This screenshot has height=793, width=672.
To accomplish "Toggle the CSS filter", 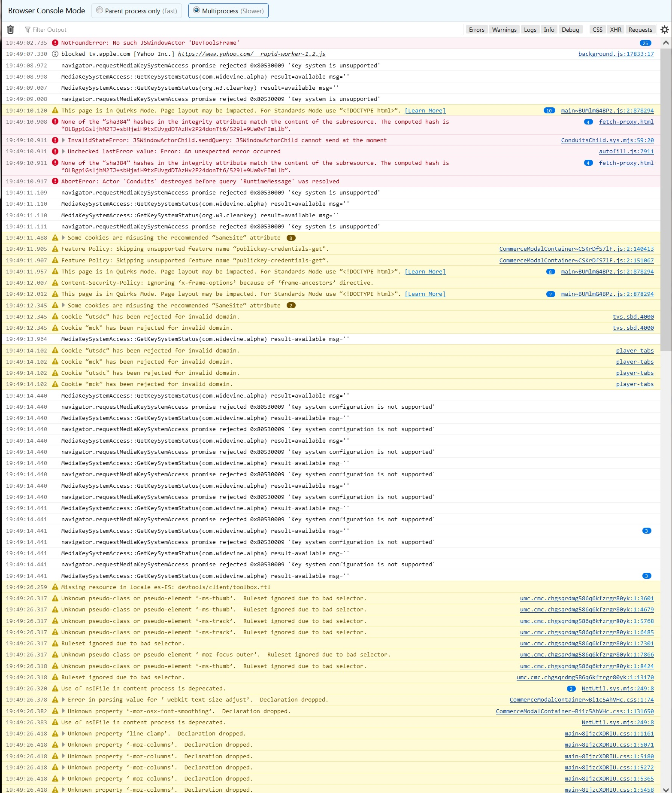I will [x=597, y=30].
